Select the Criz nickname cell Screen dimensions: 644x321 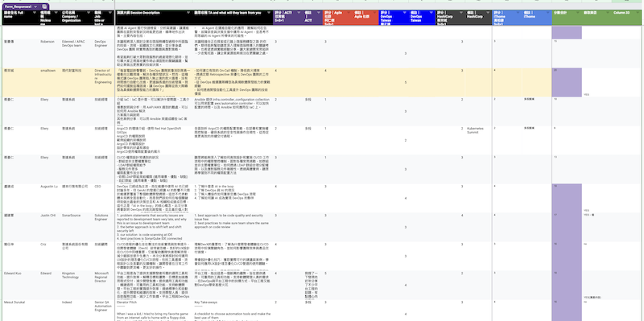(x=50, y=256)
